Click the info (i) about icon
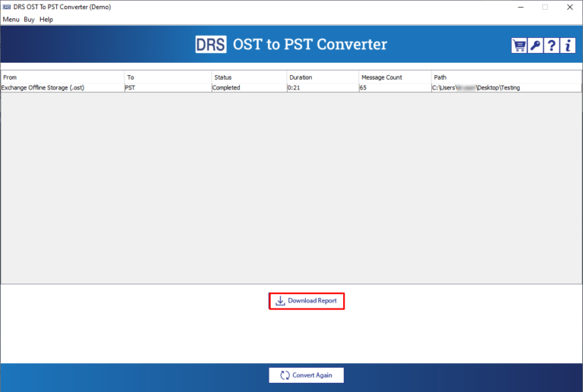The height and width of the screenshot is (392, 583). 568,45
